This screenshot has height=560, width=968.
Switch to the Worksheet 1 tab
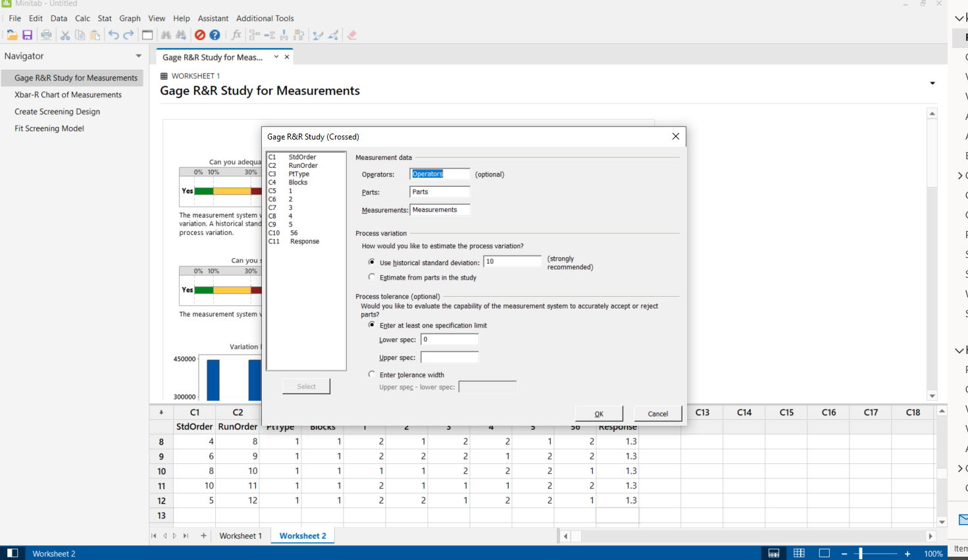point(240,536)
